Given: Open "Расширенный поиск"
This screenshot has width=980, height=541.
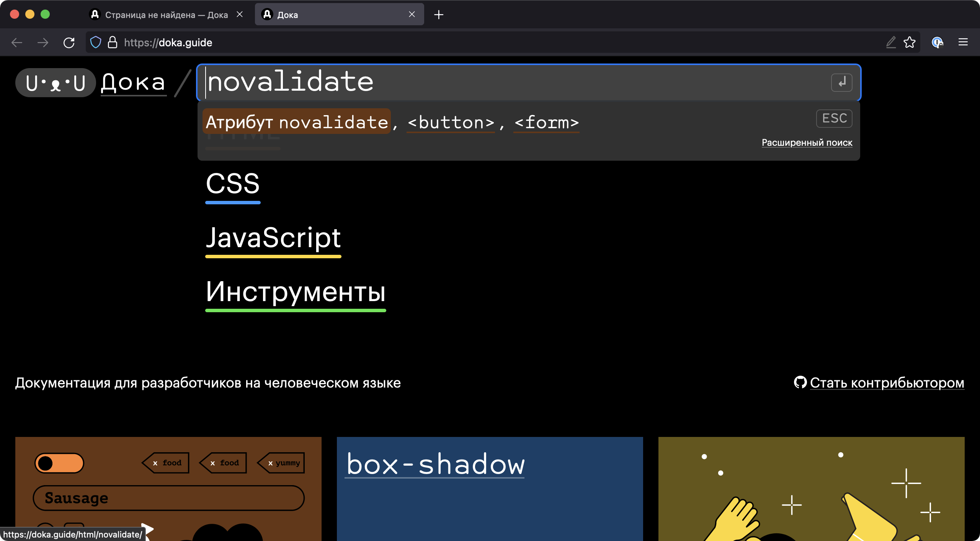Looking at the screenshot, I should pyautogui.click(x=807, y=142).
